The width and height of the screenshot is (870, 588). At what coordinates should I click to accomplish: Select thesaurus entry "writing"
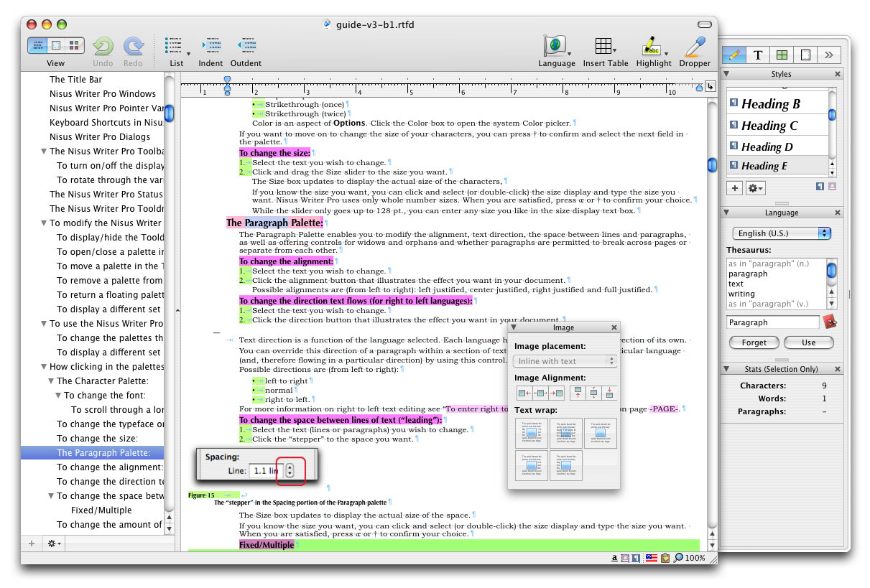point(741,294)
